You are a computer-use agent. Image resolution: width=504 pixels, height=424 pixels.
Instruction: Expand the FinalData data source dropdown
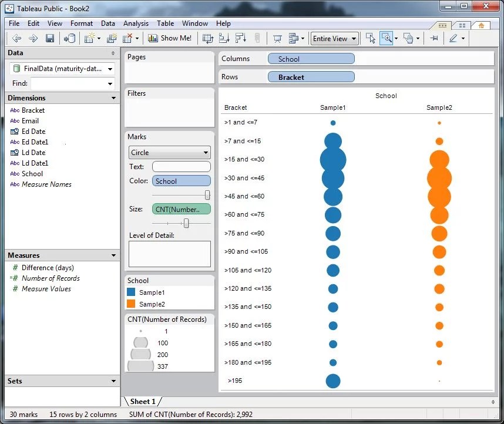(x=110, y=69)
